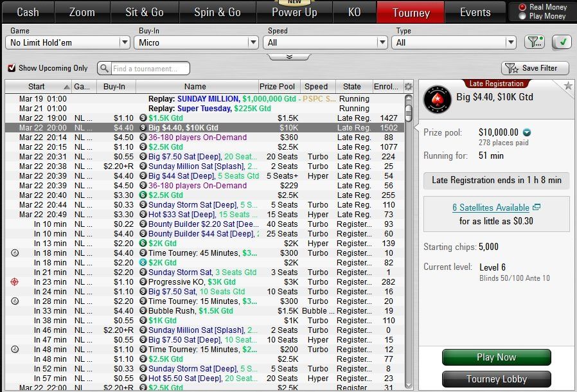Click the external window icon beside Satellites

click(537, 207)
